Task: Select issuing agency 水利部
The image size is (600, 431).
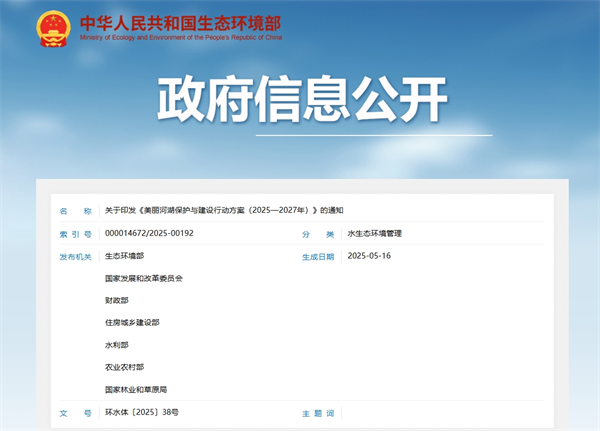Action: (x=117, y=345)
